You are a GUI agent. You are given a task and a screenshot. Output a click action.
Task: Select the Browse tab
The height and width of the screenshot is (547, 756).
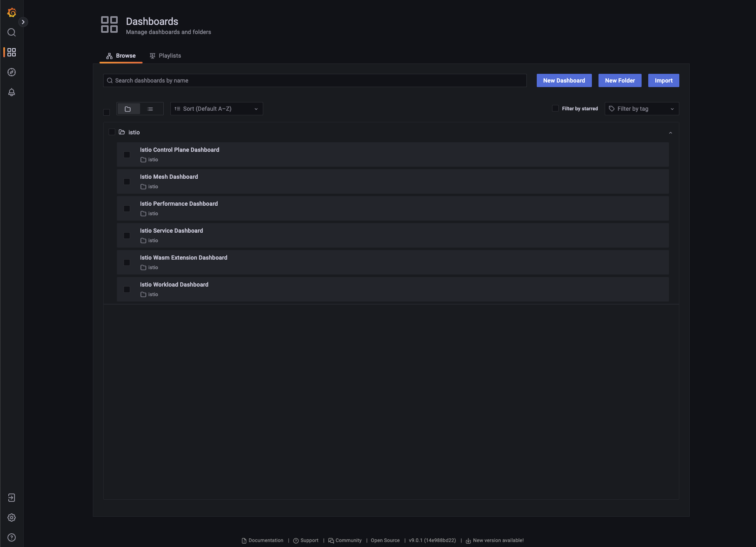click(121, 56)
